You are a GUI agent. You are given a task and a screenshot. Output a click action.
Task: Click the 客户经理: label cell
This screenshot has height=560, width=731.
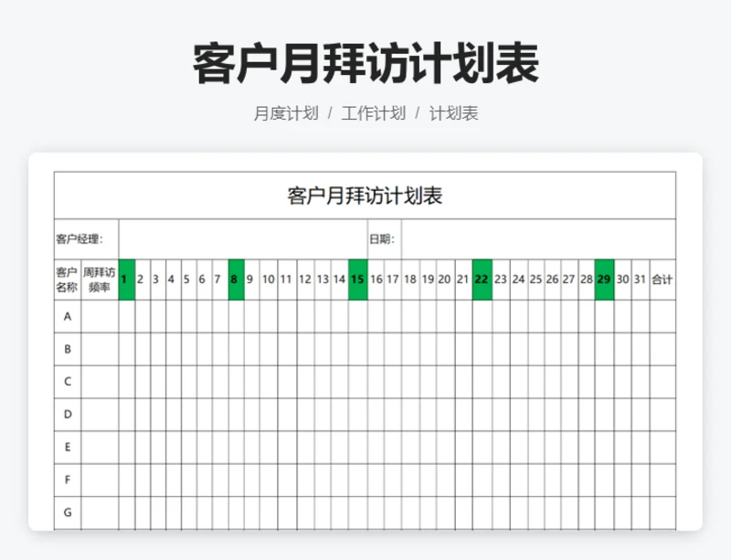[x=87, y=239]
